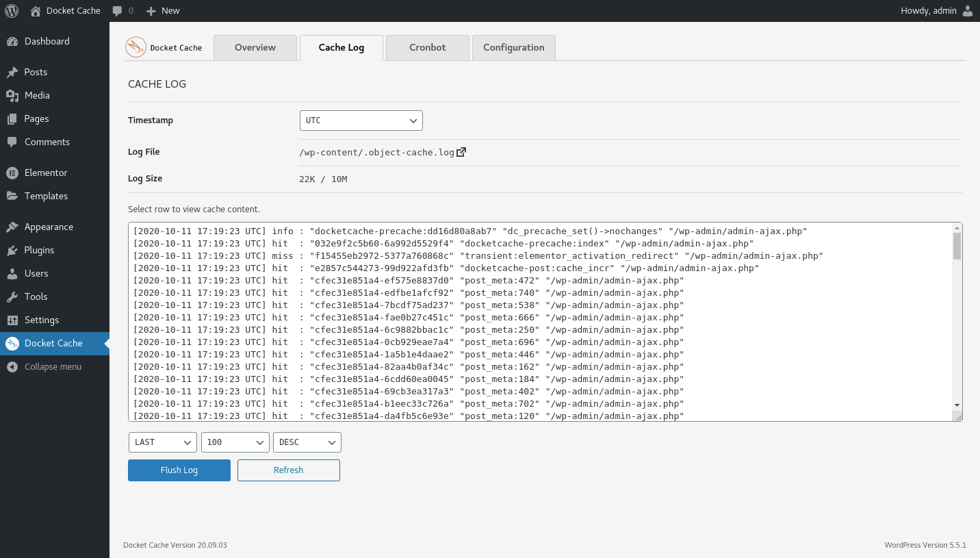This screenshot has height=558, width=980.
Task: Click the Docket Cache logo beside the tabs
Action: pyautogui.click(x=134, y=47)
